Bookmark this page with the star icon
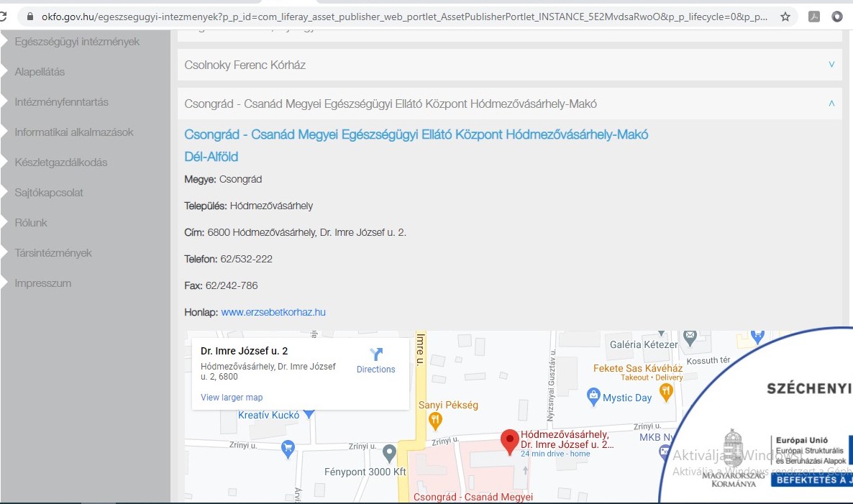Viewport: 853px width, 504px height. point(785,17)
